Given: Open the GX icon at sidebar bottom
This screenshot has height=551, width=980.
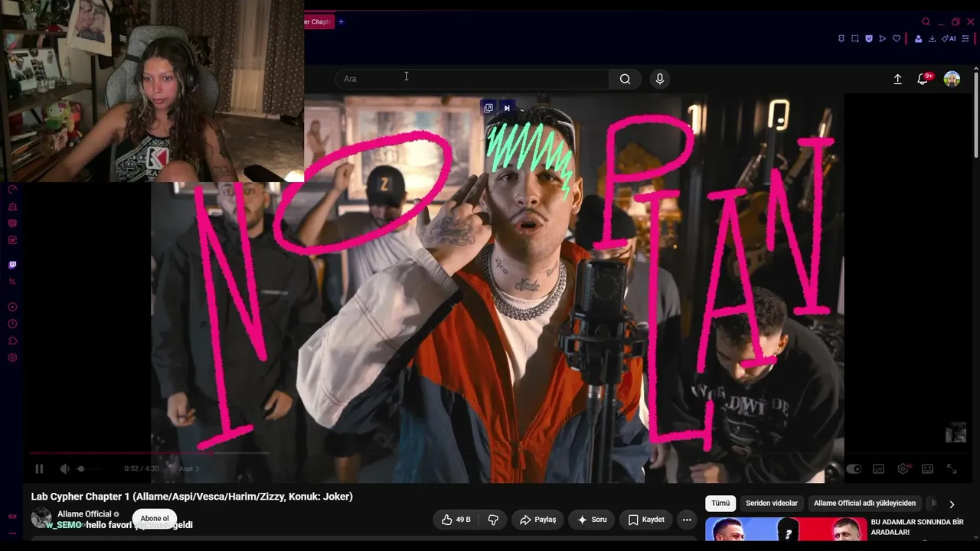Looking at the screenshot, I should tap(12, 517).
